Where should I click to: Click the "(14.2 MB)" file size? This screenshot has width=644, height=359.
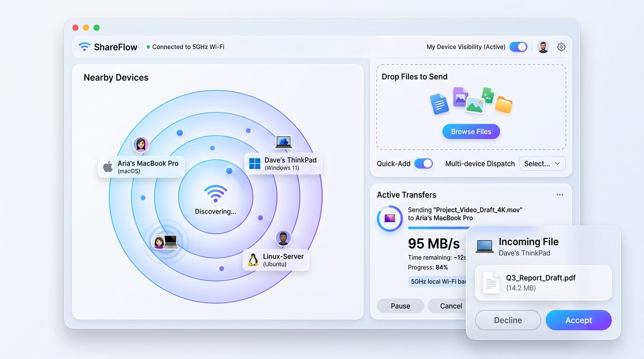click(521, 288)
